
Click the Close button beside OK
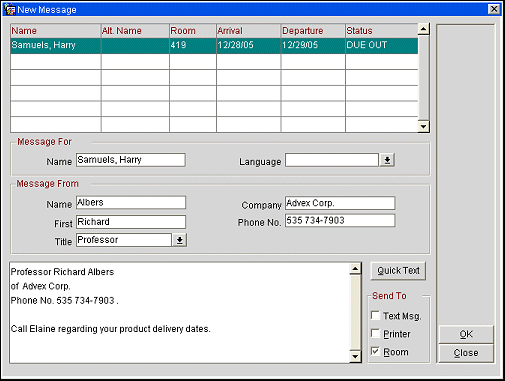pyautogui.click(x=466, y=353)
